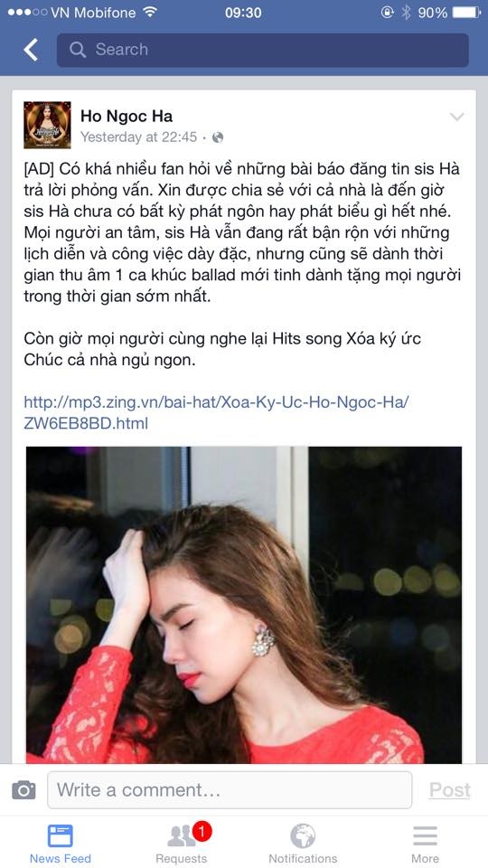Screen dimensions: 488x868
Task: Open the posted photo of woman
Action: click(x=244, y=605)
